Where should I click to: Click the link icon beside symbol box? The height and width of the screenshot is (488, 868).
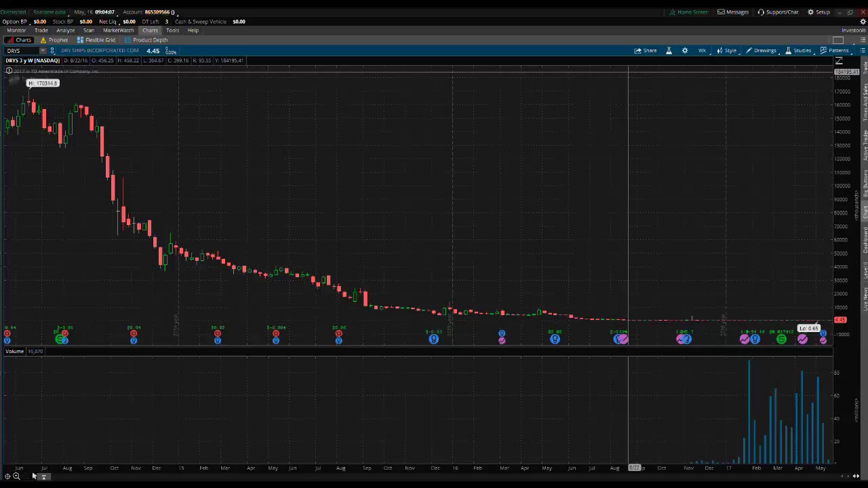pyautogui.click(x=52, y=51)
